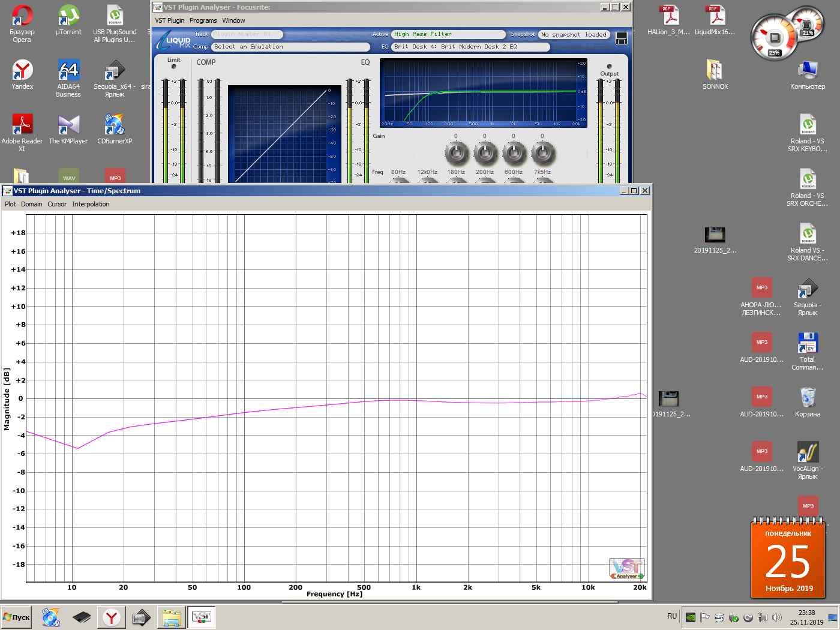
Task: Open the Track name field dropdown
Action: pos(247,34)
